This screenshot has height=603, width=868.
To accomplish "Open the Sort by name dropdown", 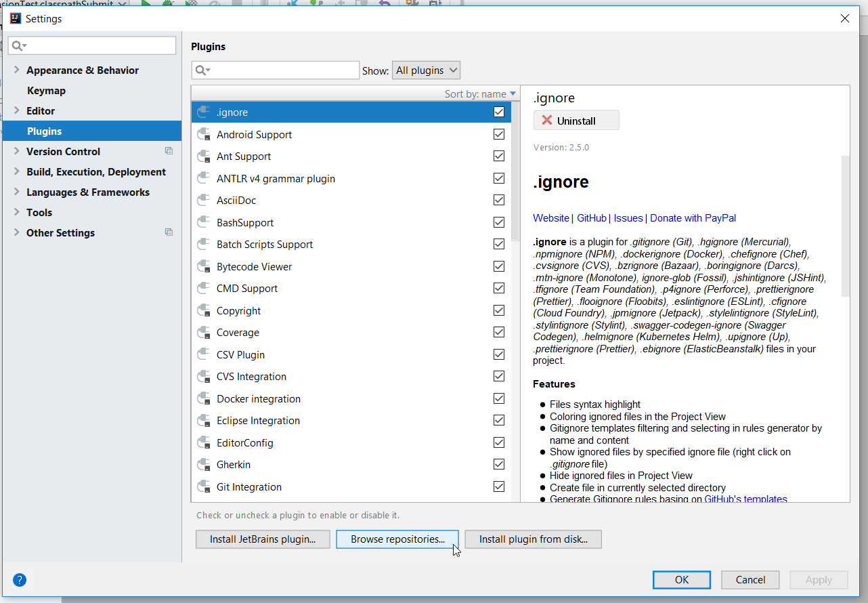I will pos(480,94).
